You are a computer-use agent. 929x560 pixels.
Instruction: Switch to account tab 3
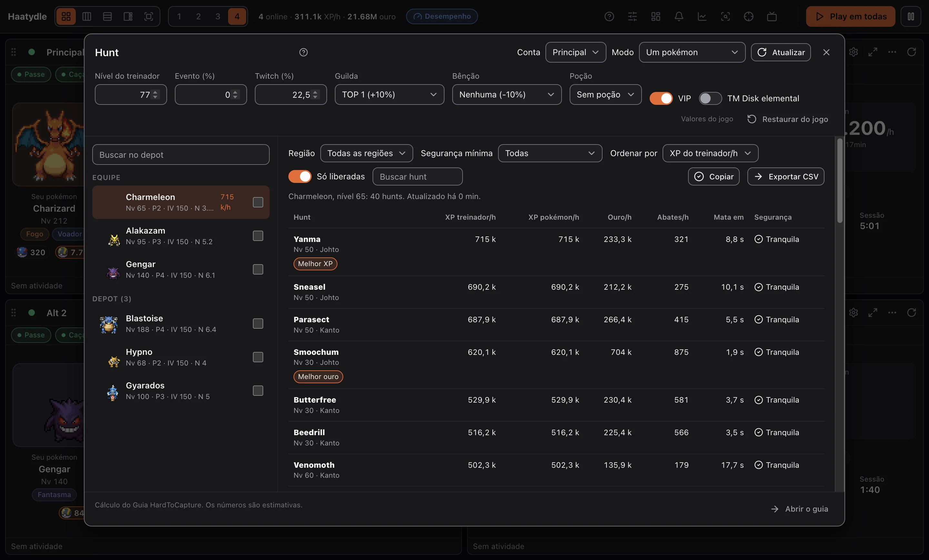[x=217, y=16]
